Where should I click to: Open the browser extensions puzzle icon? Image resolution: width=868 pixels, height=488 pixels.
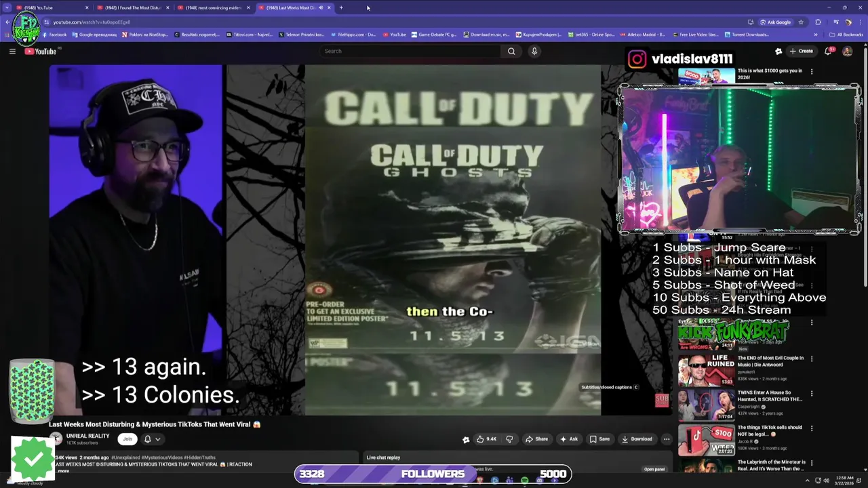coord(818,22)
